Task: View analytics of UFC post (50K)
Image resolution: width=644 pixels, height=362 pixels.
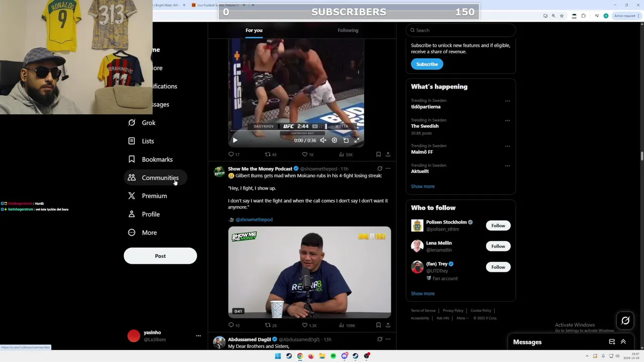Action: point(346,154)
